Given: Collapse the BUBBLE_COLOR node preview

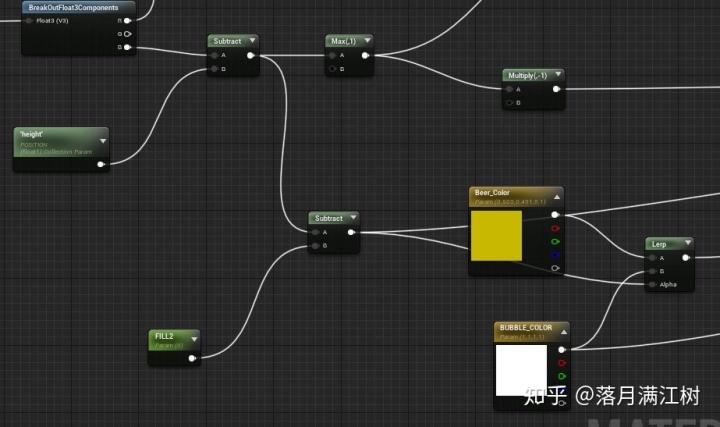Looking at the screenshot, I should point(563,332).
